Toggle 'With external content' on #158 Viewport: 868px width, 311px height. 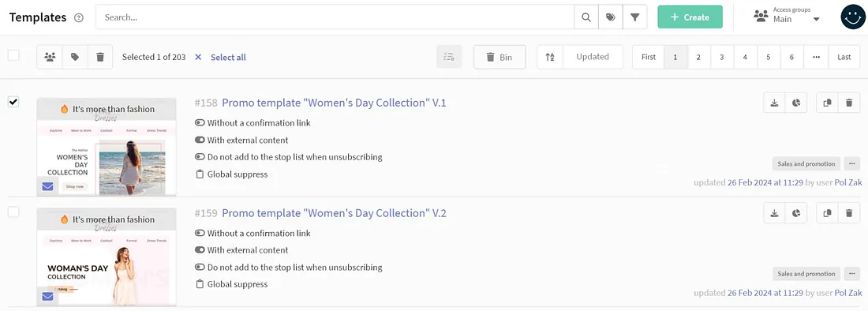coord(200,140)
